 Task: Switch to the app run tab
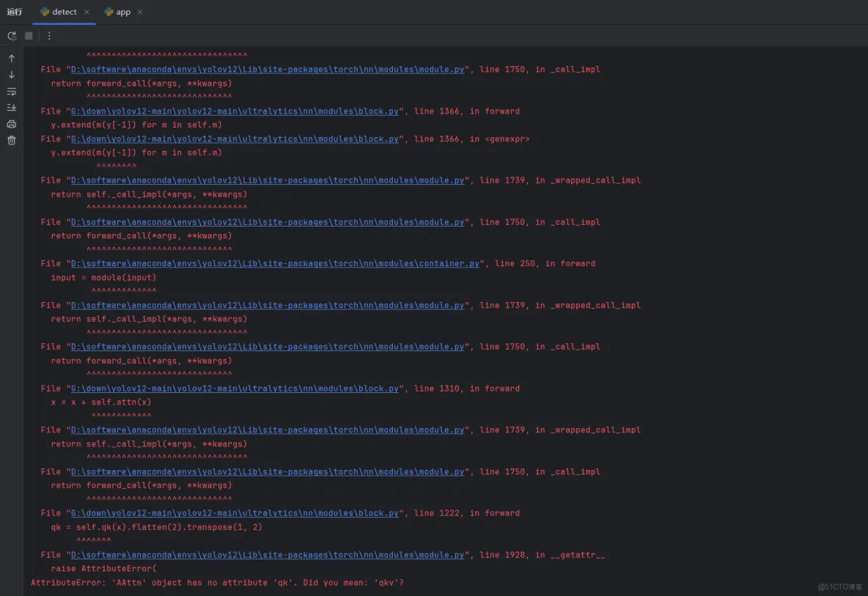122,12
